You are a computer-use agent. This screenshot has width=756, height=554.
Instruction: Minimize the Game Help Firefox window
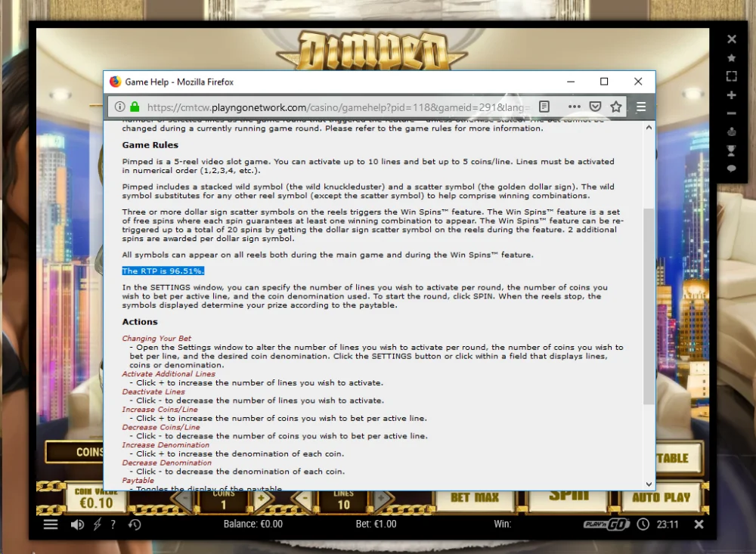point(571,82)
